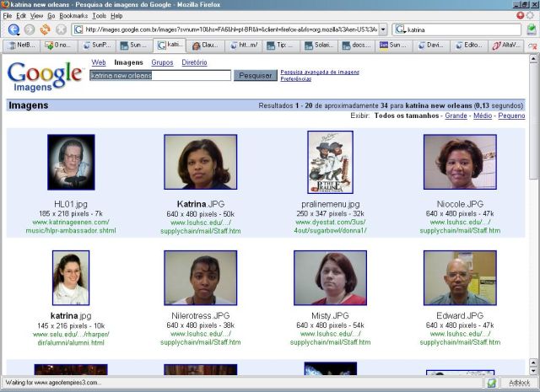Click the page scrollbar down arrow
Screen dimensions: 540x392
pos(533,371)
